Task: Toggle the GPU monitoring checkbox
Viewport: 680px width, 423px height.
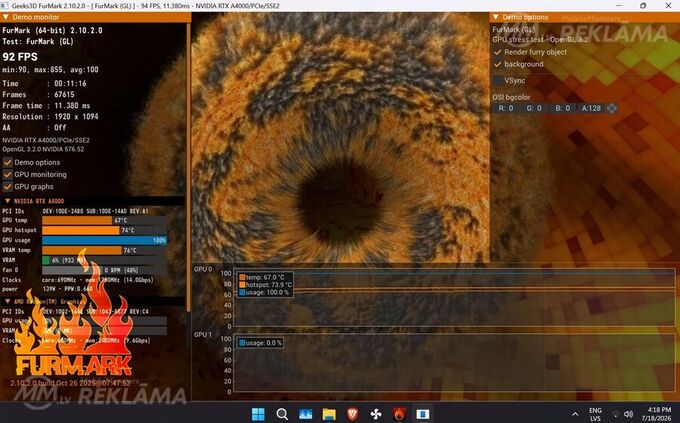Action: tap(7, 174)
